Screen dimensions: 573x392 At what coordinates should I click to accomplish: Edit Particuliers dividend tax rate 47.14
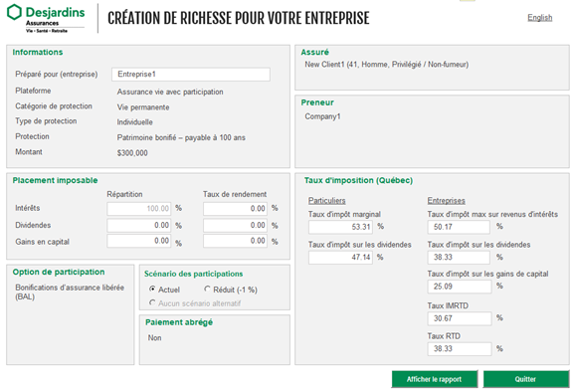pos(340,258)
